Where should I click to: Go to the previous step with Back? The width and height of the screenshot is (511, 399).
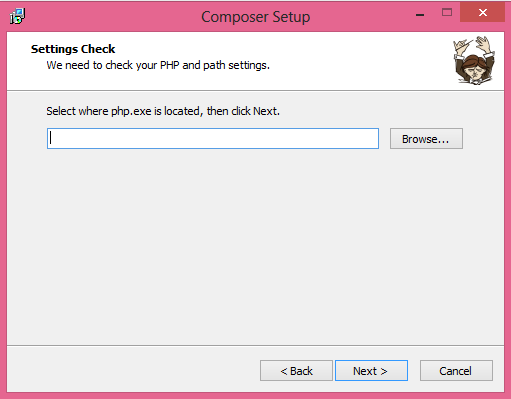296,370
